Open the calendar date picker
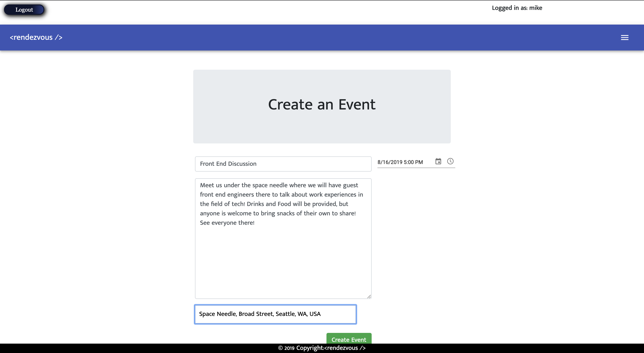Viewport: 644px width, 353px height. click(438, 161)
